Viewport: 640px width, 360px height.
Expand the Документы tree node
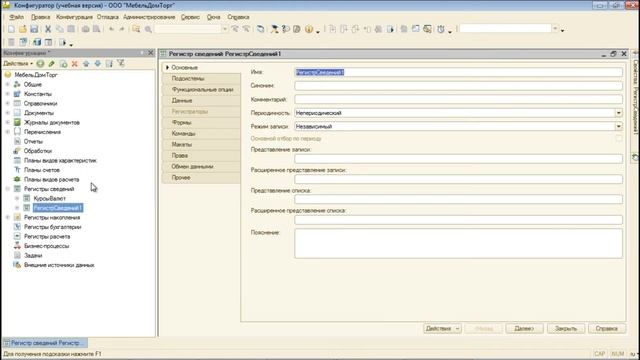7,113
